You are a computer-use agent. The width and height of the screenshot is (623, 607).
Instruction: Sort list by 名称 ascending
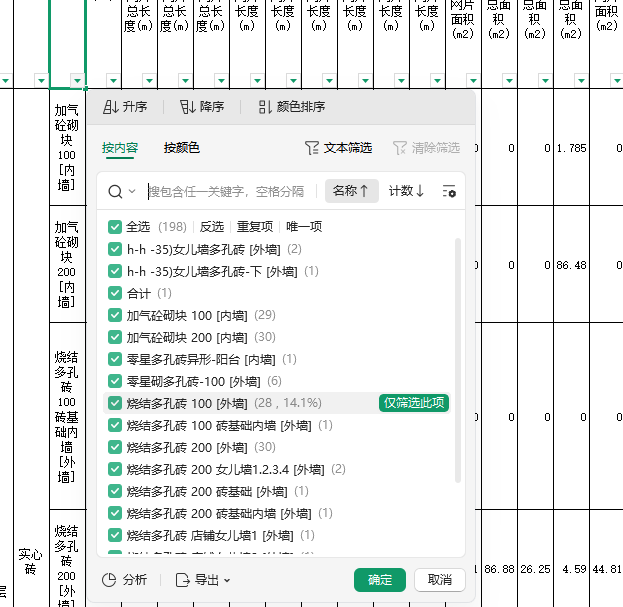click(x=352, y=191)
